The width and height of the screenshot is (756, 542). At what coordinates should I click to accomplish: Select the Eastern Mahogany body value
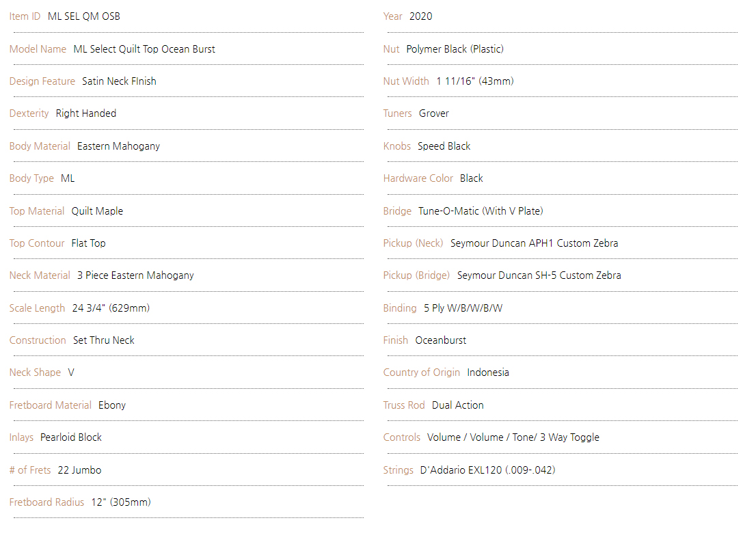[119, 146]
